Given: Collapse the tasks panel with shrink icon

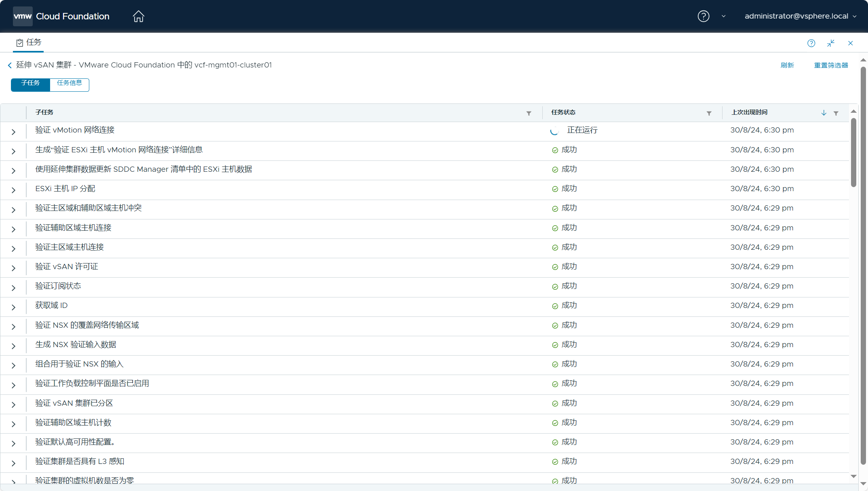Looking at the screenshot, I should [x=831, y=43].
